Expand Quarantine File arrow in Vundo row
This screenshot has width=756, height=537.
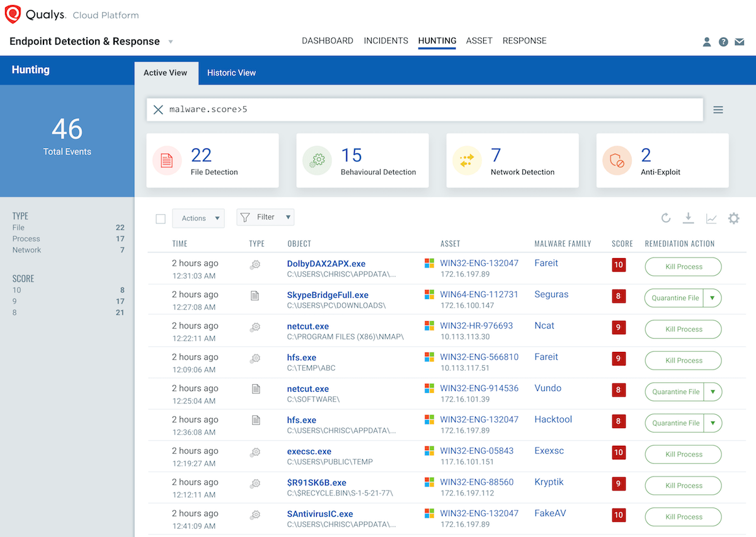point(713,392)
